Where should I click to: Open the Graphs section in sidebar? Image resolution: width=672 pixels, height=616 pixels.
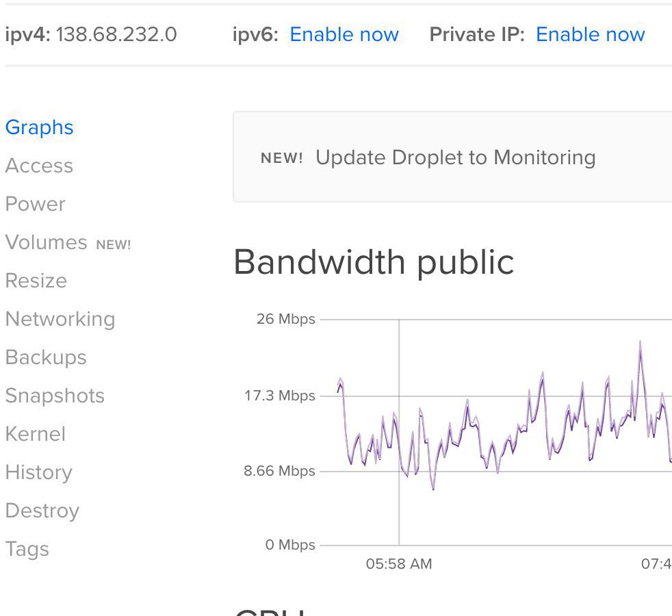[x=39, y=128]
